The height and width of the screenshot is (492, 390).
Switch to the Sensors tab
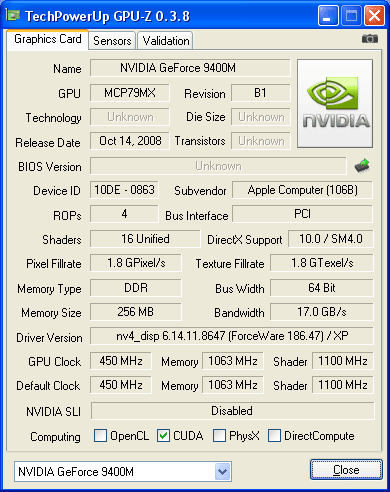[112, 41]
